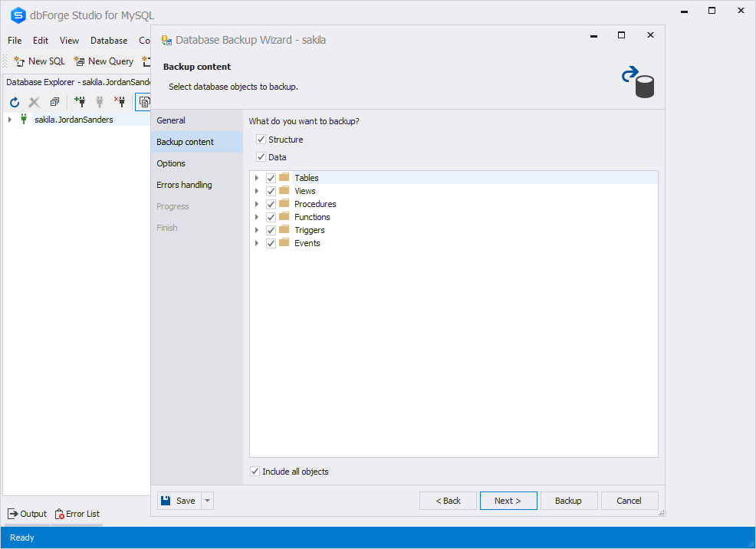Toggle the Functions checkbox
Viewport: 756px width, 549px height.
pos(271,217)
